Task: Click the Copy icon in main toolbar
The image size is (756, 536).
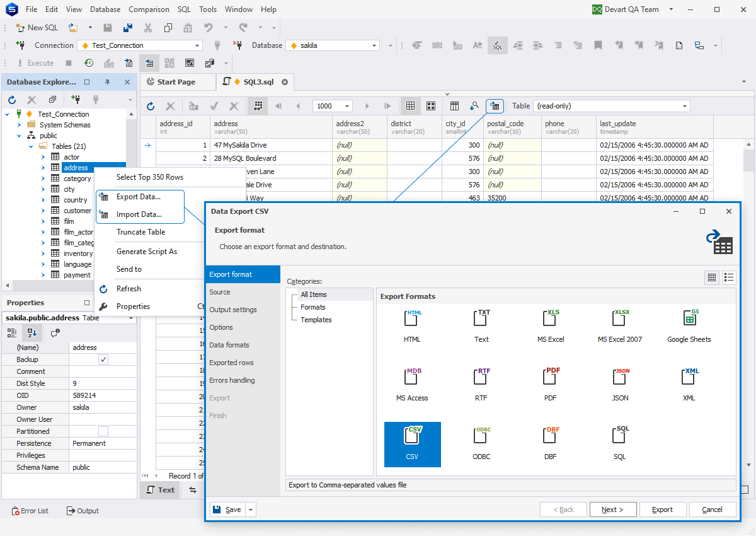Action: point(168,28)
